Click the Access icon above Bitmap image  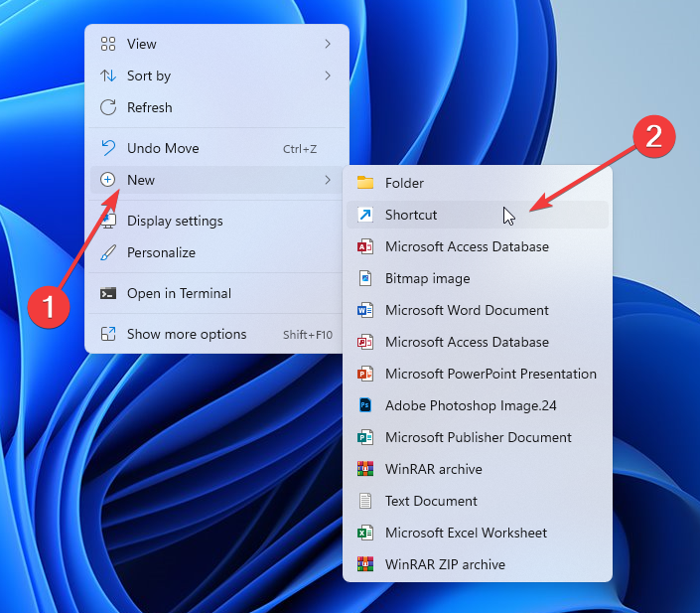pyautogui.click(x=365, y=246)
